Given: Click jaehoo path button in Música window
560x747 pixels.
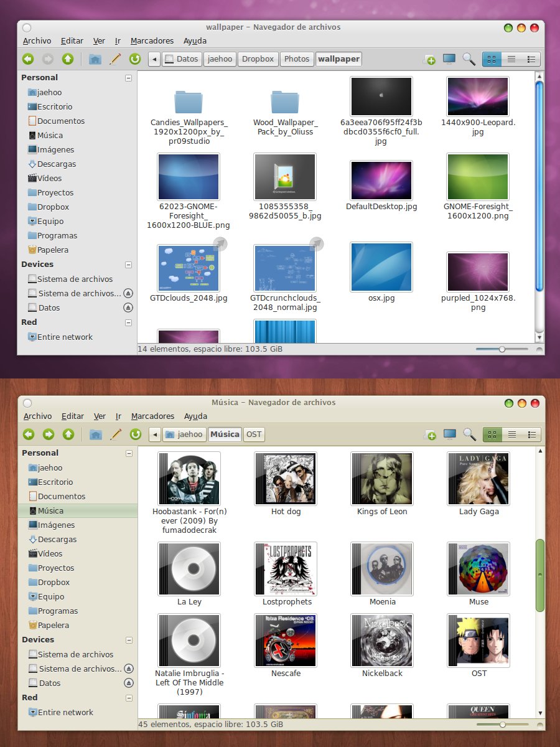Looking at the screenshot, I should click(x=185, y=435).
